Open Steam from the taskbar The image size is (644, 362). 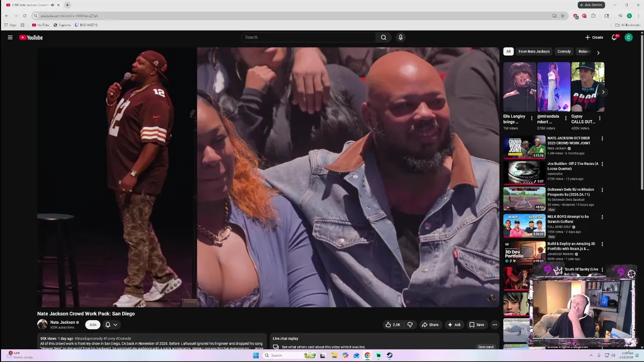(x=389, y=355)
